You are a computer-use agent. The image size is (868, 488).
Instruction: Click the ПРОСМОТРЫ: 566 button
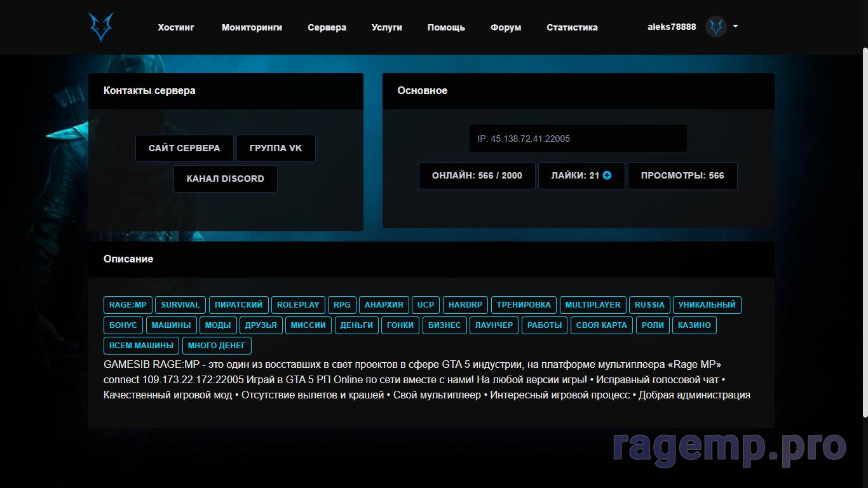click(x=682, y=175)
